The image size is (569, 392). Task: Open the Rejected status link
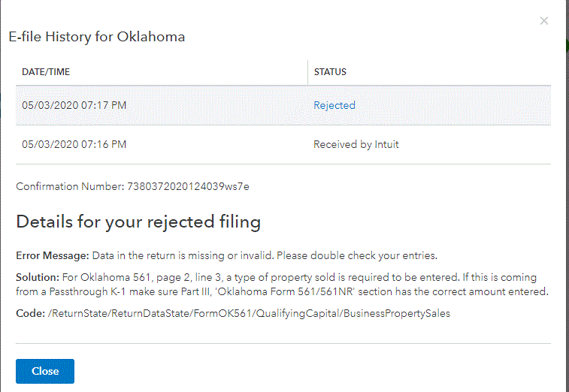tap(334, 105)
